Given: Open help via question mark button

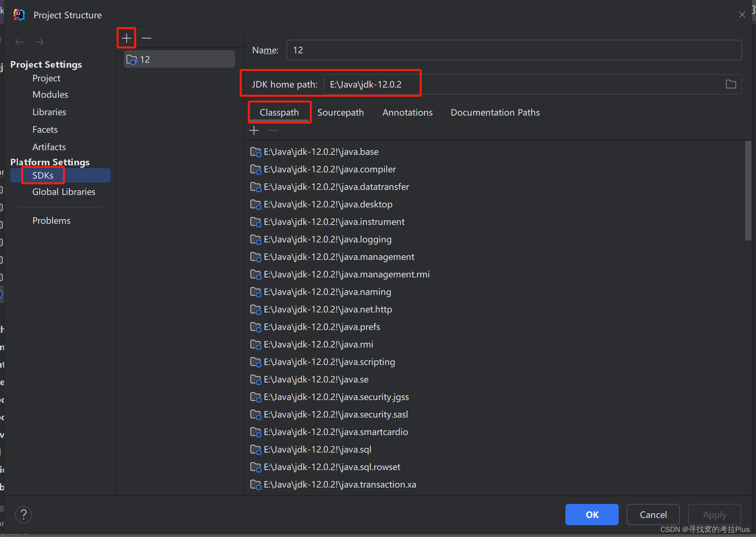Looking at the screenshot, I should pos(23,514).
